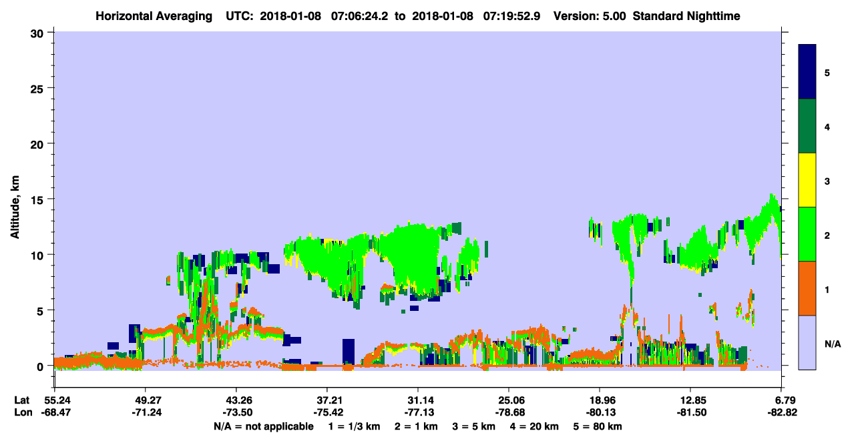The height and width of the screenshot is (445, 868).
Task: Click the y-axis tick label 30
Action: [x=39, y=33]
